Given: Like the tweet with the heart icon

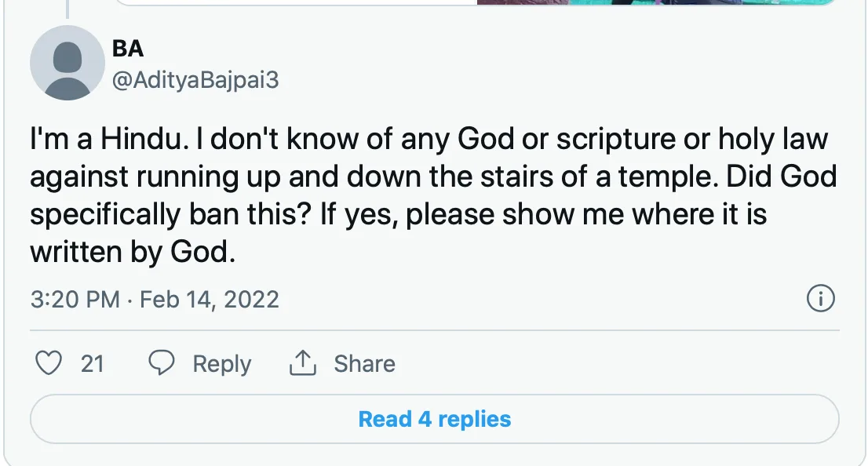Looking at the screenshot, I should (x=49, y=363).
